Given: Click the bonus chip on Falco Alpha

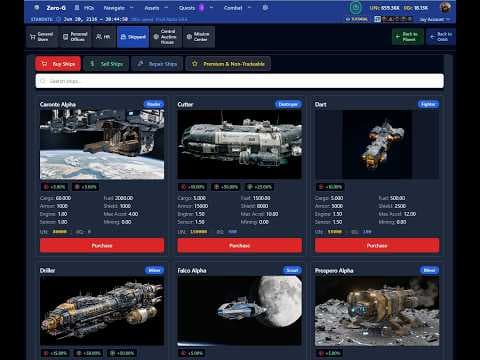Looking at the screenshot, I should pyautogui.click(x=192, y=353).
